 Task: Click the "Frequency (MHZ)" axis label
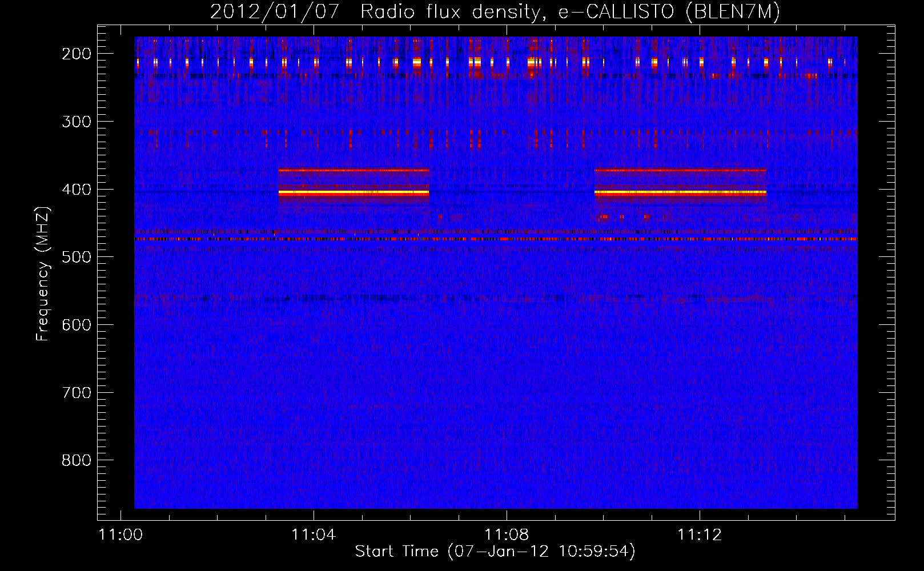pos(43,274)
